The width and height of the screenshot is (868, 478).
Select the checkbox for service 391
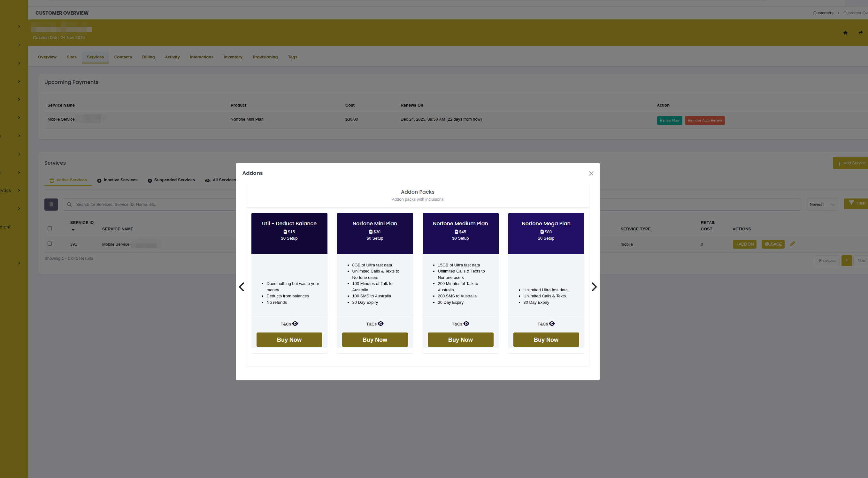point(50,244)
